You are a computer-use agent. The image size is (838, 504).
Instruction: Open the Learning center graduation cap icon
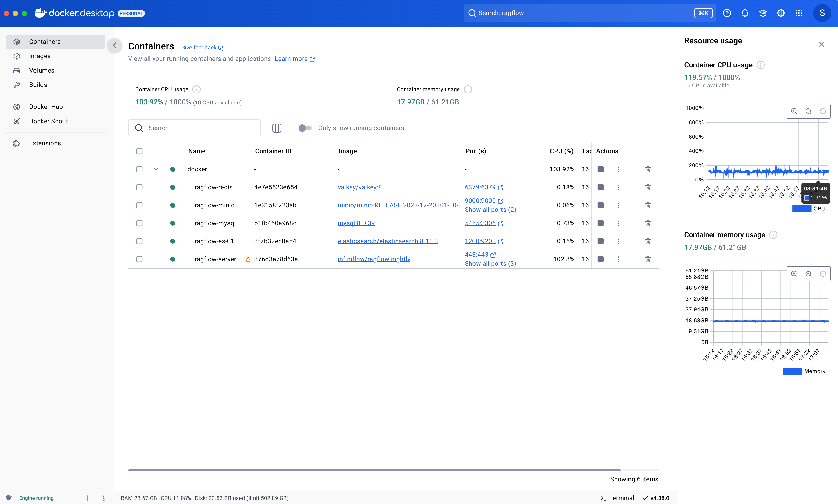pos(762,13)
